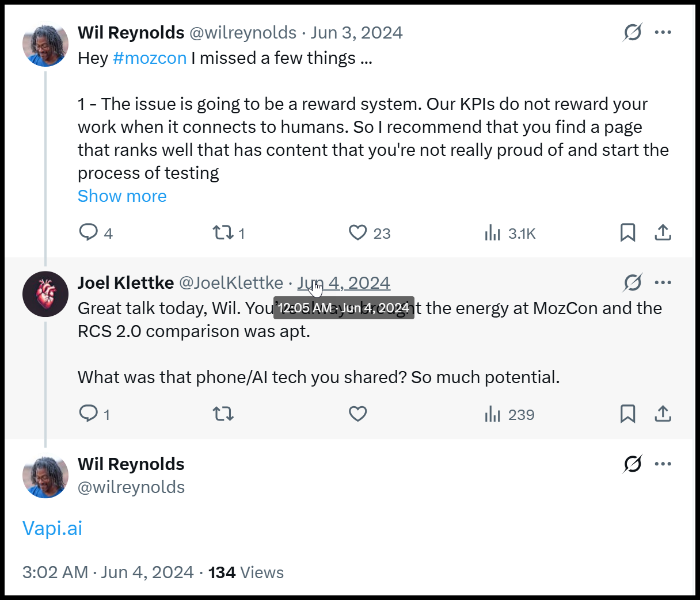Open more options on Joel Klettke's tweet

663,282
